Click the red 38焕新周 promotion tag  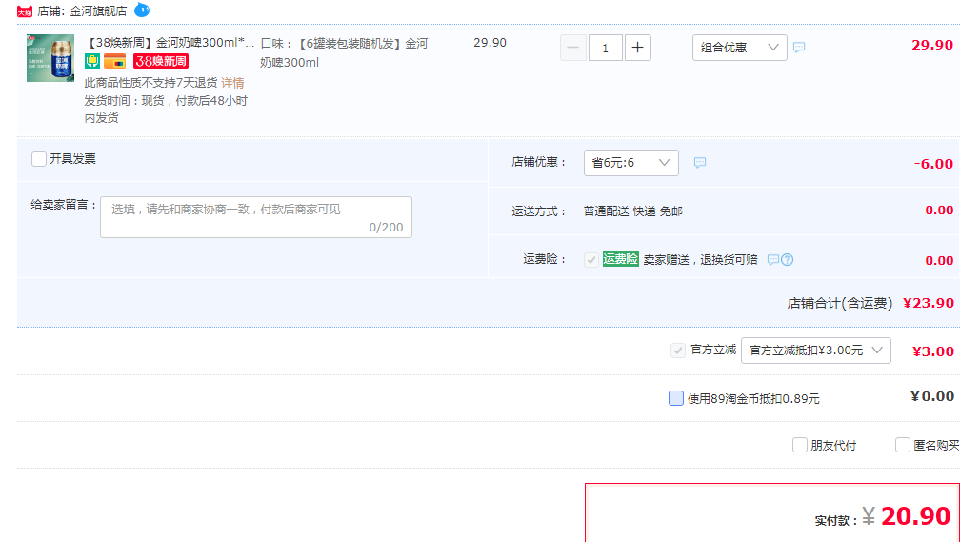point(161,61)
